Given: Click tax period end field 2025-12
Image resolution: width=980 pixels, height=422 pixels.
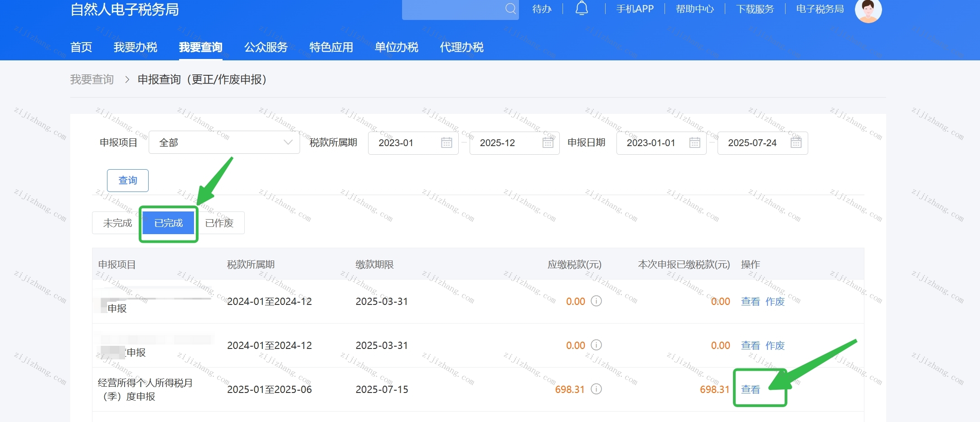Looking at the screenshot, I should (514, 142).
